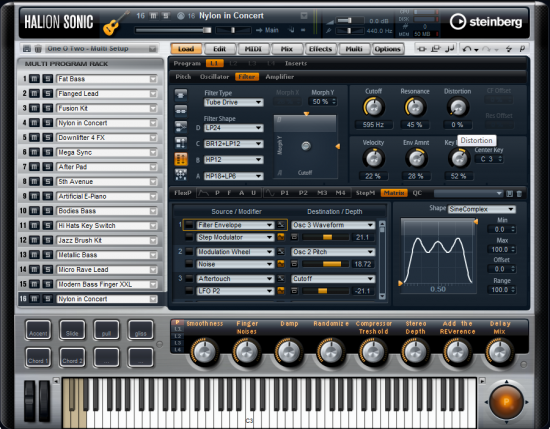Open Filter Shape C BR12+LP12 dropdown
The image size is (550, 429).
coord(234,144)
